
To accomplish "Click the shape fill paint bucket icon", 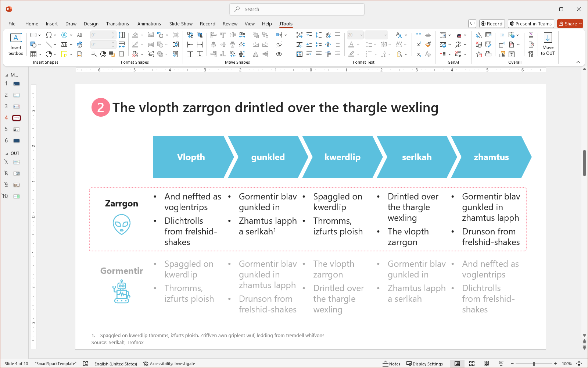I will click(x=135, y=35).
